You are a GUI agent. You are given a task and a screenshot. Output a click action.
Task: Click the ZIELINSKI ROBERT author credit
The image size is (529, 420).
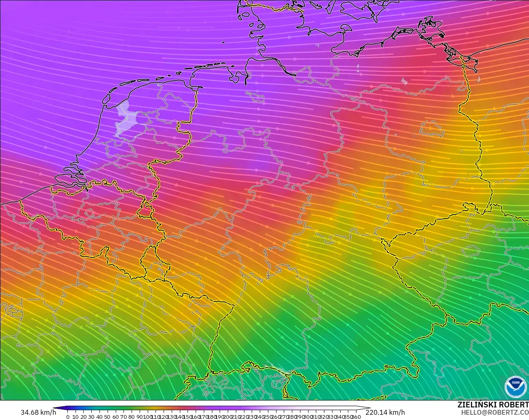[x=493, y=405]
